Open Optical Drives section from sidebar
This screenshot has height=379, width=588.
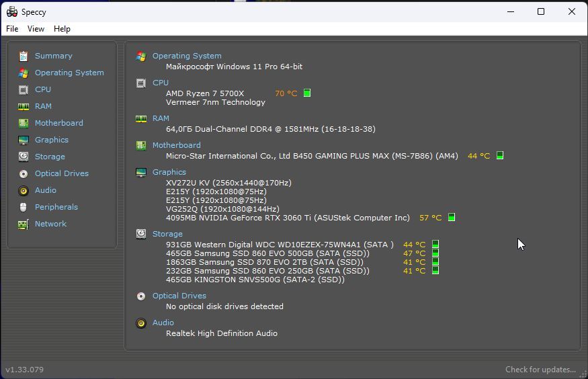[x=62, y=173]
